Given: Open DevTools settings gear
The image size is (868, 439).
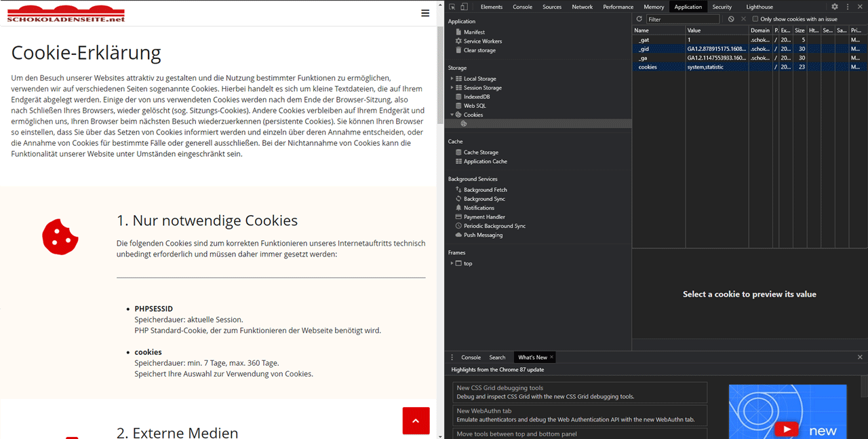Looking at the screenshot, I should click(x=835, y=6).
